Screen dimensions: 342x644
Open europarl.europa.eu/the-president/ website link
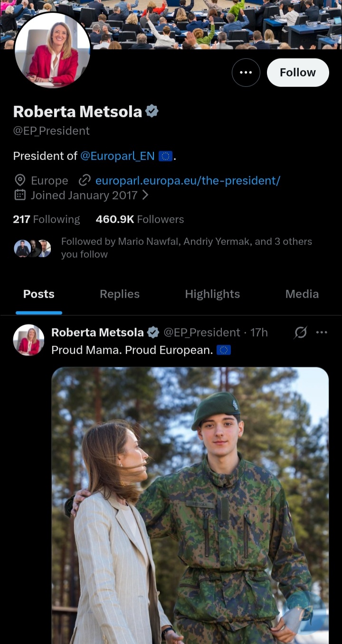[x=188, y=180]
